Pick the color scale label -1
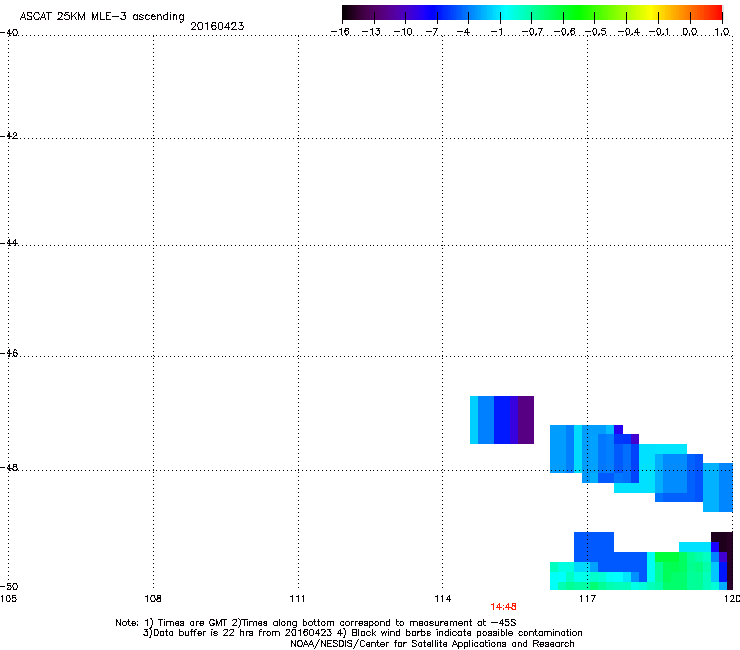740x650 pixels. tap(496, 32)
